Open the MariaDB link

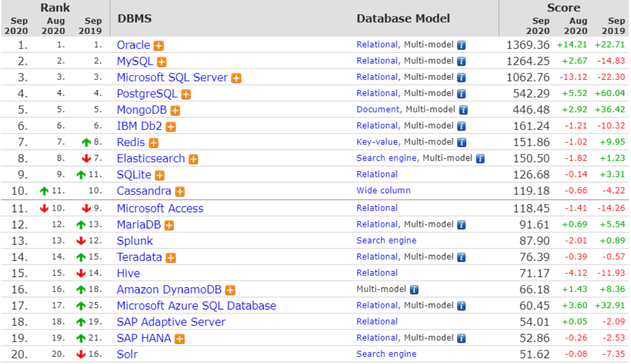[139, 225]
